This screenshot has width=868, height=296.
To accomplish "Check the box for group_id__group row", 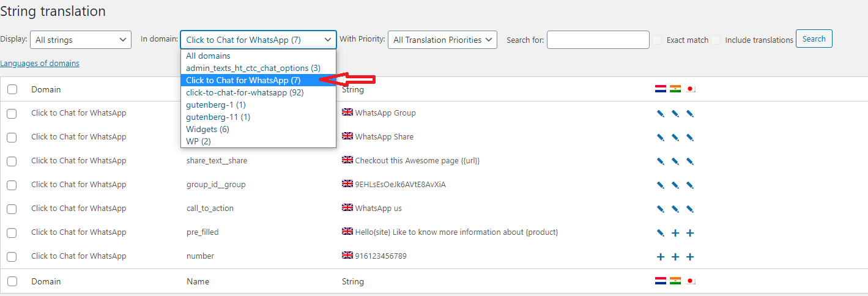I will click(12, 185).
